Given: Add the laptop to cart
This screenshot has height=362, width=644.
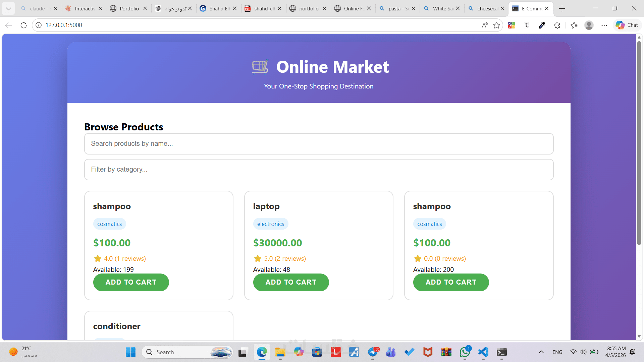Looking at the screenshot, I should [291, 282].
